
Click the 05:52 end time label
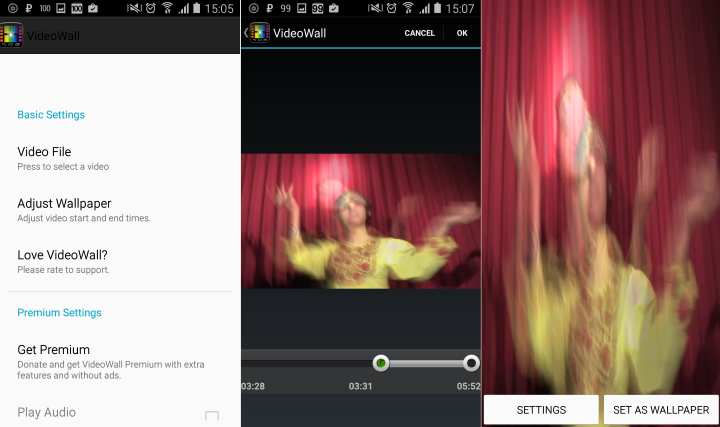[x=468, y=386]
